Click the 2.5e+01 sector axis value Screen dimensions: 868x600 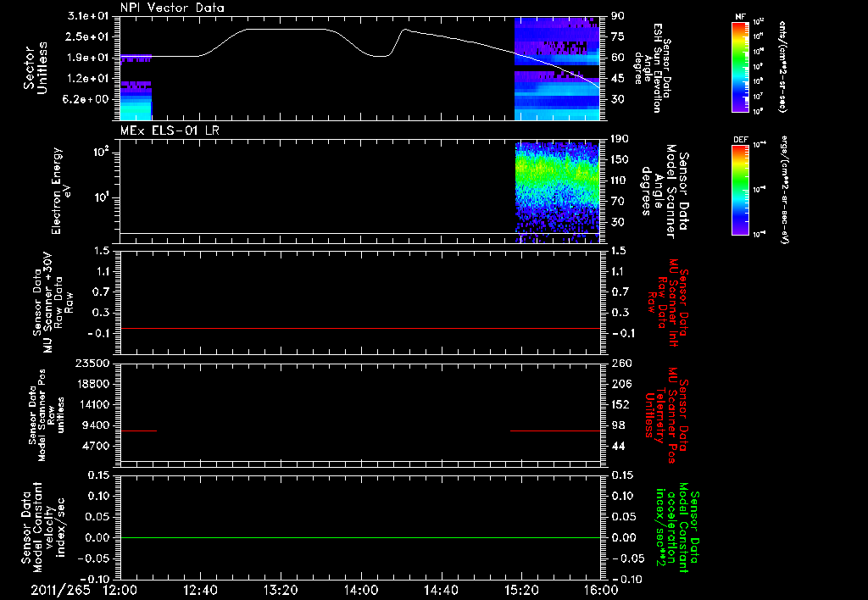pos(88,36)
